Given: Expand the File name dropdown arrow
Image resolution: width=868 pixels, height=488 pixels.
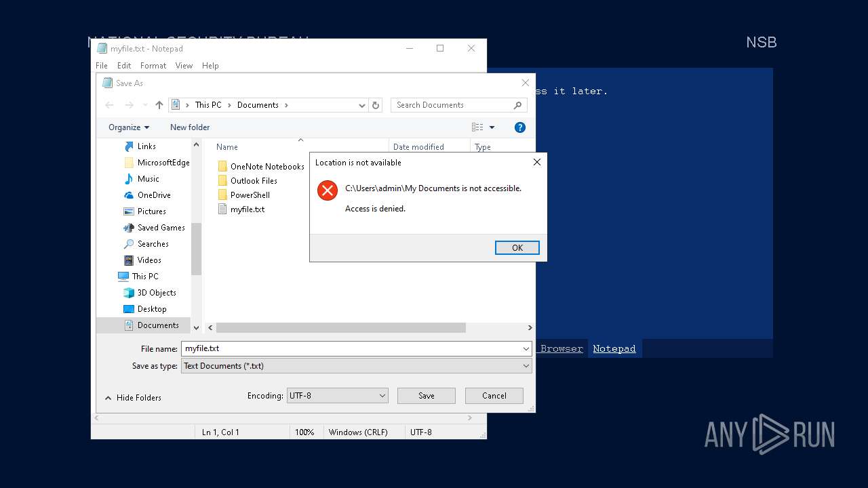Looking at the screenshot, I should click(x=526, y=348).
